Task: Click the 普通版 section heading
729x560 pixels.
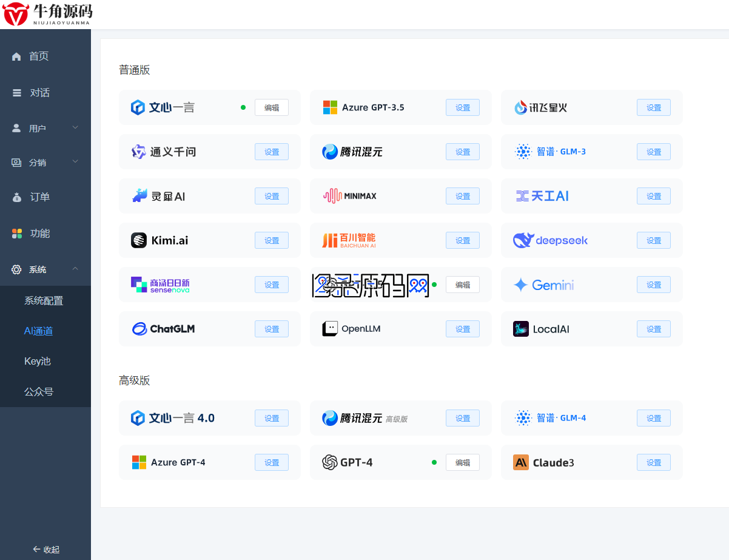Action: click(x=135, y=70)
